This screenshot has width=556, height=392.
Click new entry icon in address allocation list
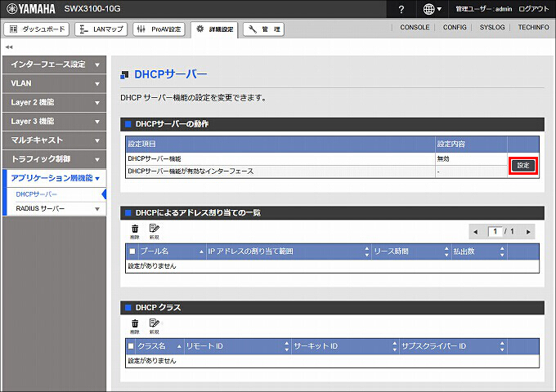tap(154, 232)
